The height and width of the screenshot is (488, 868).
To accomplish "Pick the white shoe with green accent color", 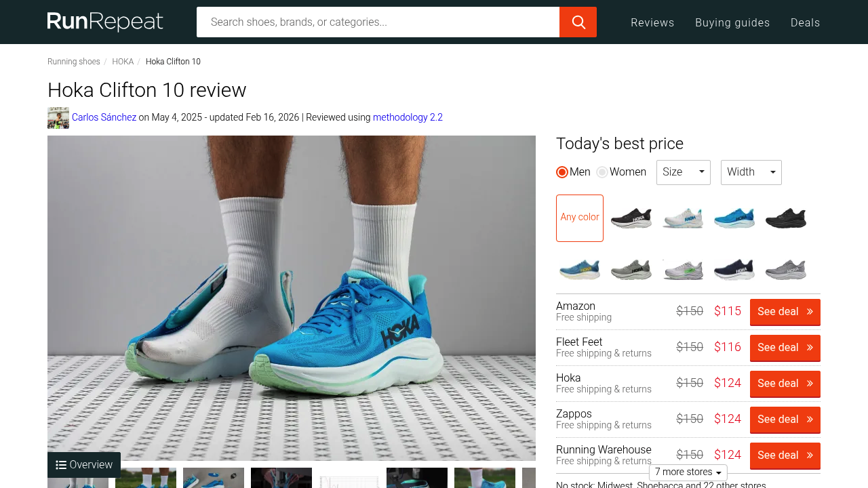I will pos(683,269).
